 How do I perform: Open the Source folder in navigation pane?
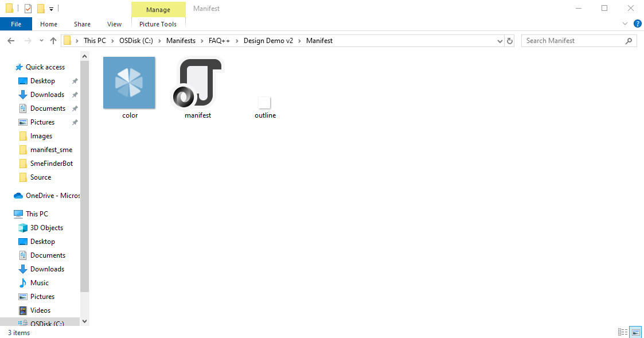[x=40, y=177]
